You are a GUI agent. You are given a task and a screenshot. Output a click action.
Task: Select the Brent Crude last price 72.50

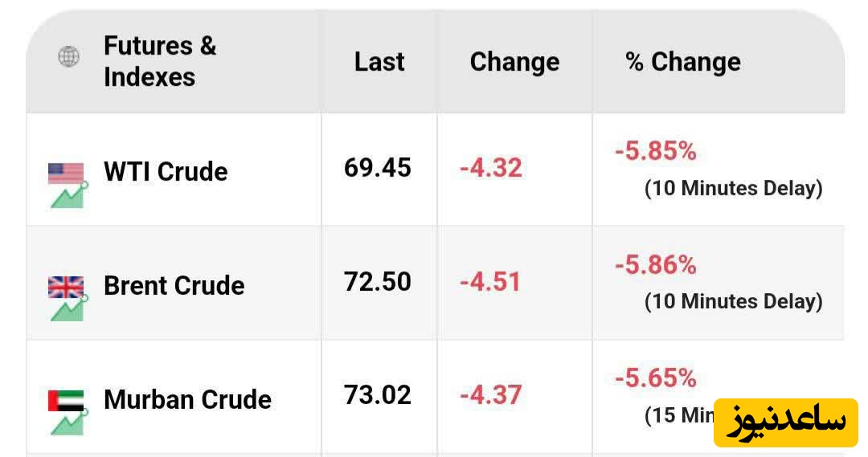[x=378, y=282]
